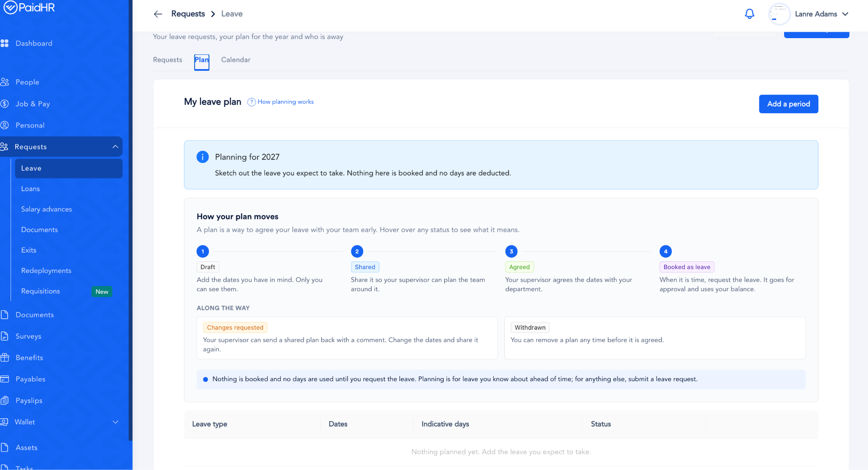
Task: Collapse the Requests sidebar section
Action: 115,147
